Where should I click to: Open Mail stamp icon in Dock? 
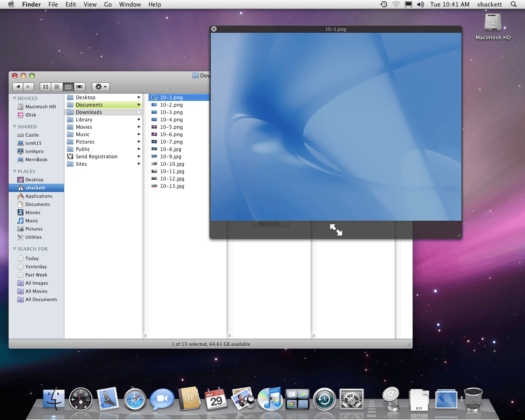coord(108,399)
